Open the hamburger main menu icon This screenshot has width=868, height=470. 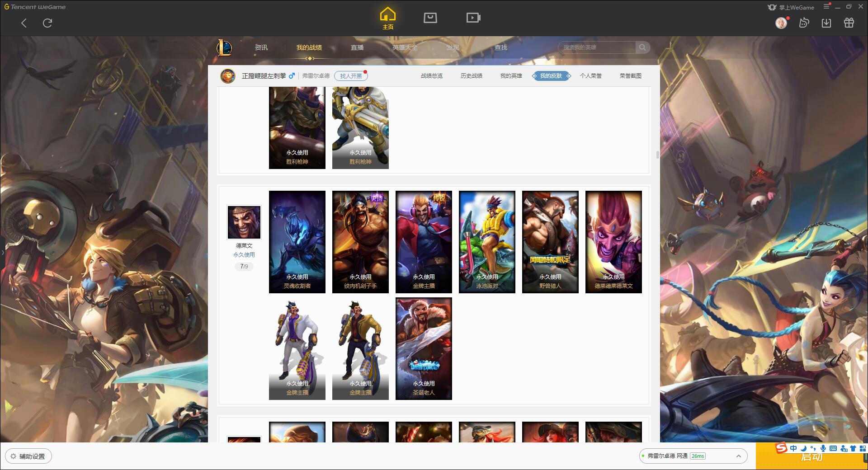tap(826, 6)
